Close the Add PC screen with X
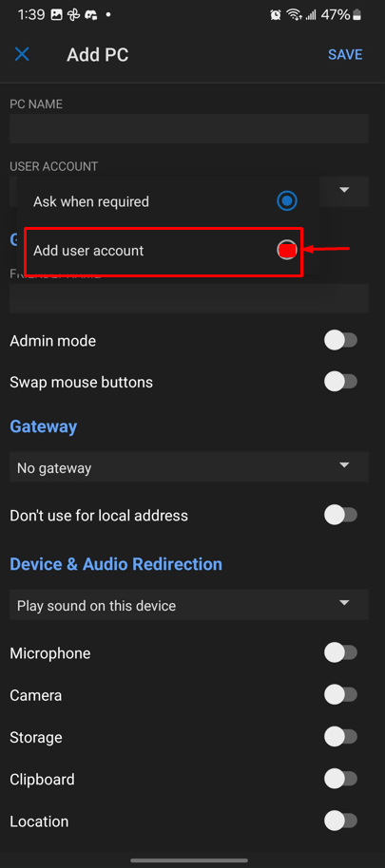This screenshot has height=868, width=385. click(x=22, y=54)
